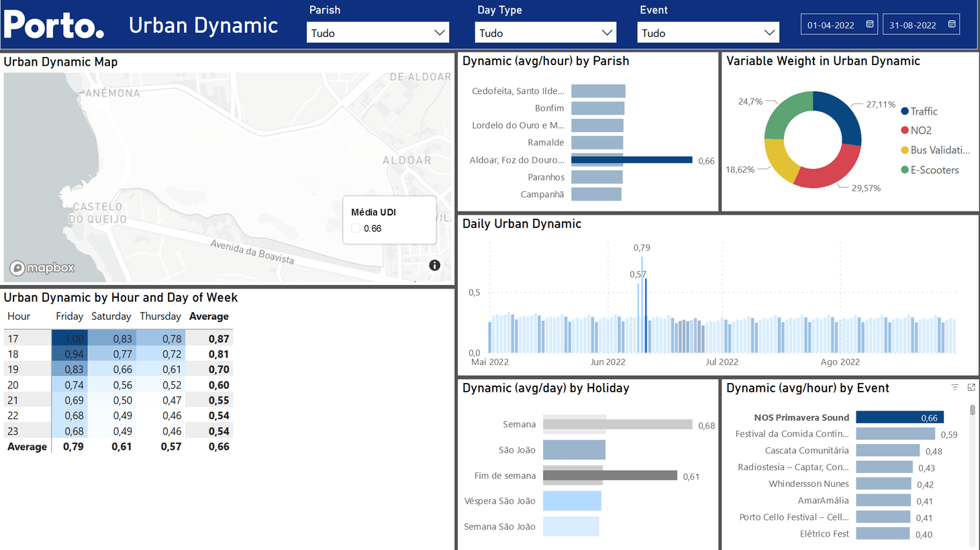Image resolution: width=980 pixels, height=550 pixels.
Task: Select the NOS Primavera Sound bar
Action: click(x=899, y=417)
